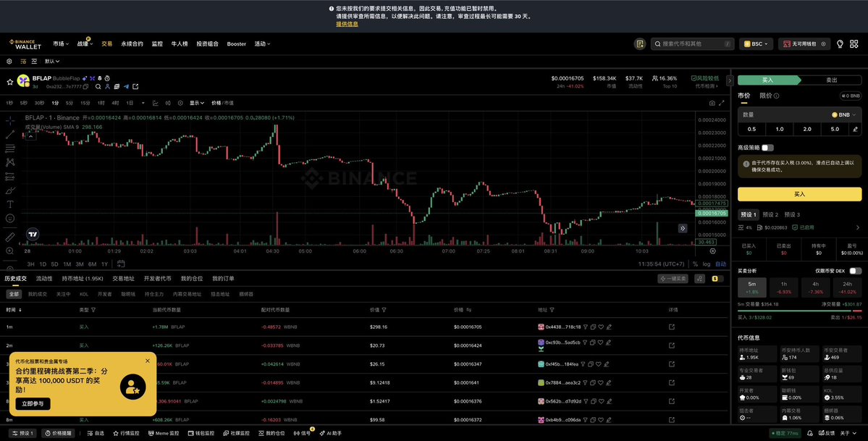Favorite BFLAP with the star icon

[9, 82]
